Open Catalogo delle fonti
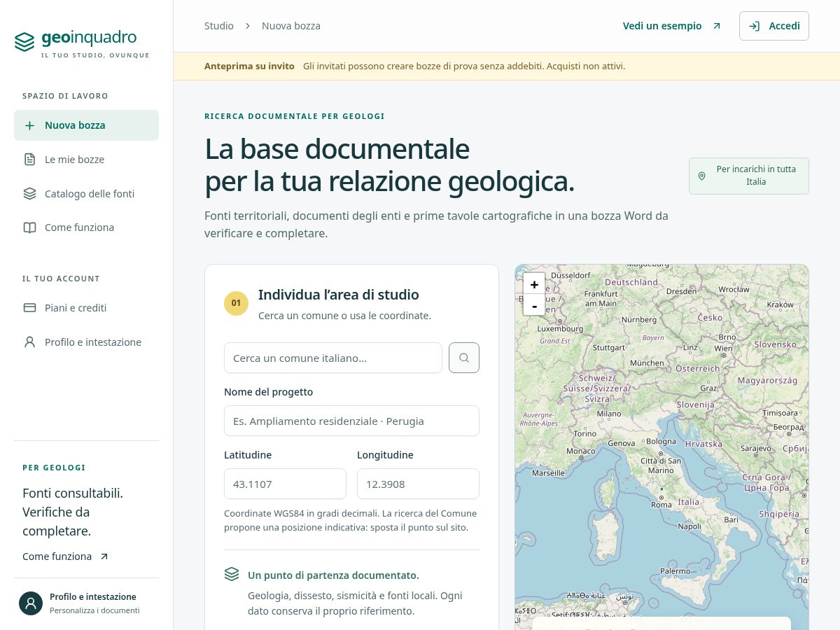Viewport: 840px width, 630px height. 86,194
